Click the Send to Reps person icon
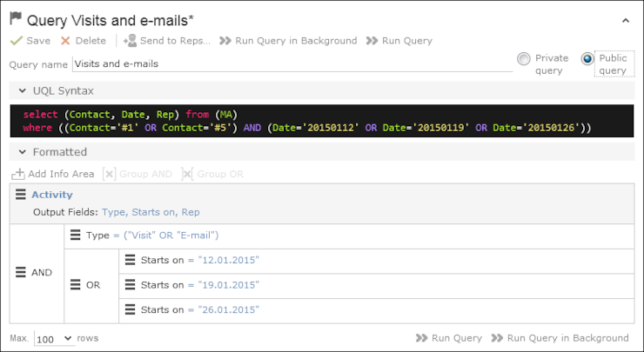Viewport: 644px width, 352px height. (131, 40)
